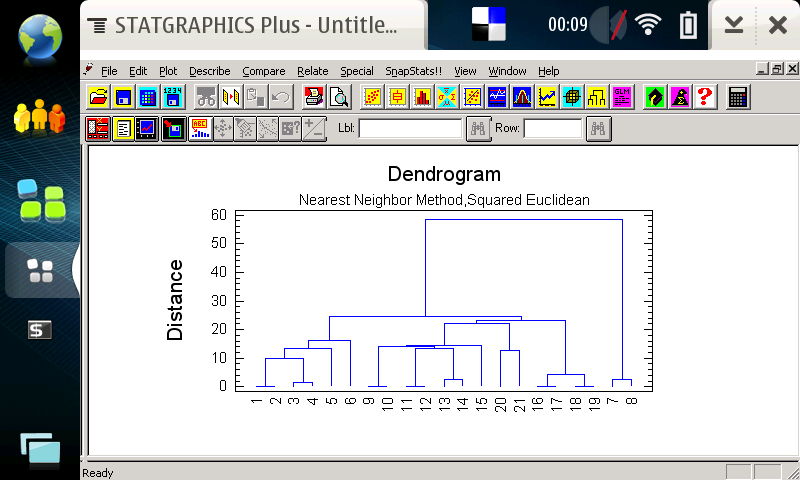This screenshot has width=800, height=480.
Task: Click the tabular options document icon
Action: tap(123, 128)
